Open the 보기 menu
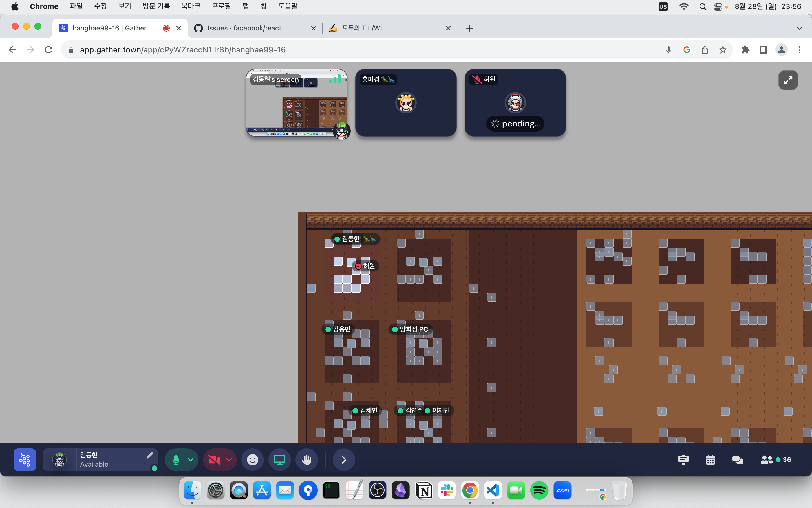The width and height of the screenshot is (812, 508). [x=125, y=6]
